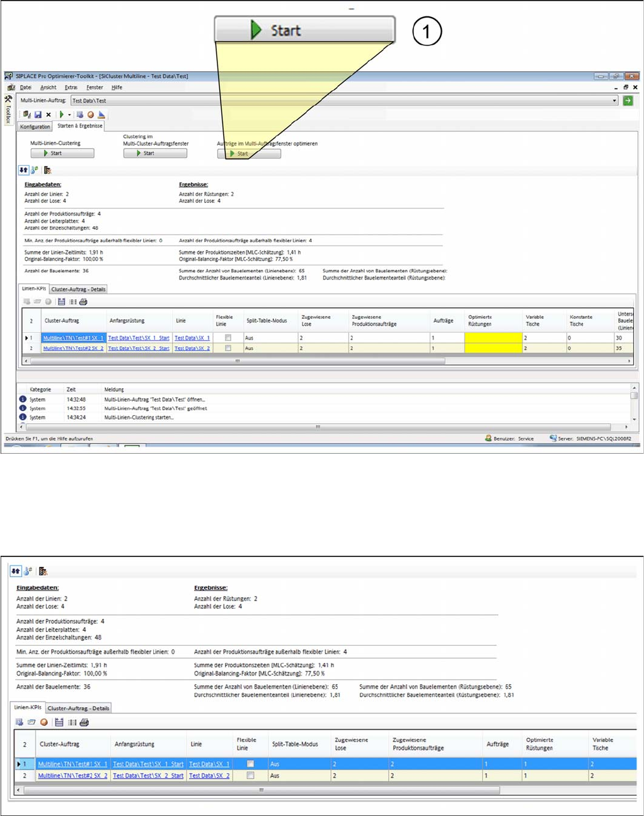Toggle Flexible Linie checkbox for row 2, upper table

(228, 348)
